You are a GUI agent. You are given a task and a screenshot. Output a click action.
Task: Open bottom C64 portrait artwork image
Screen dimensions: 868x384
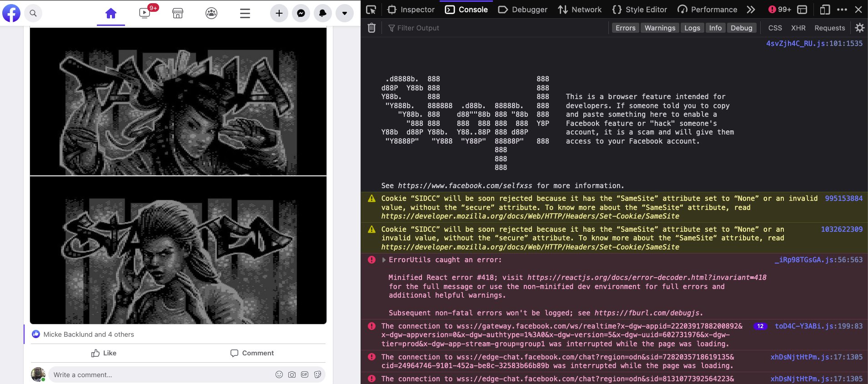[x=178, y=250]
